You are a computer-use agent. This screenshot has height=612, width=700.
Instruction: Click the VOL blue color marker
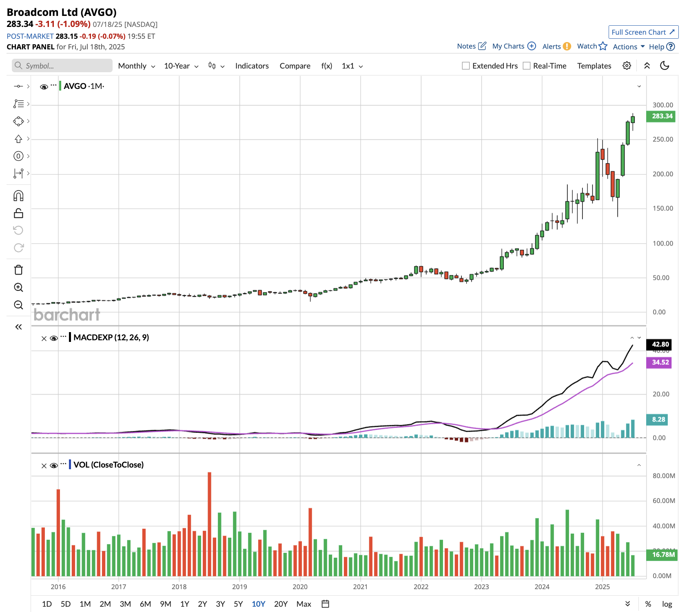[70, 465]
